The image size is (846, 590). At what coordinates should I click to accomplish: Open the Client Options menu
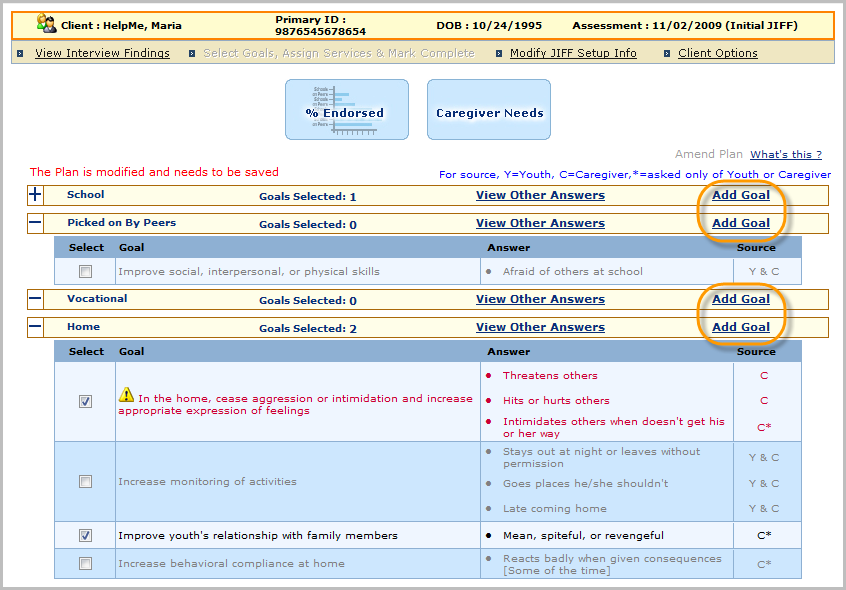[x=718, y=53]
